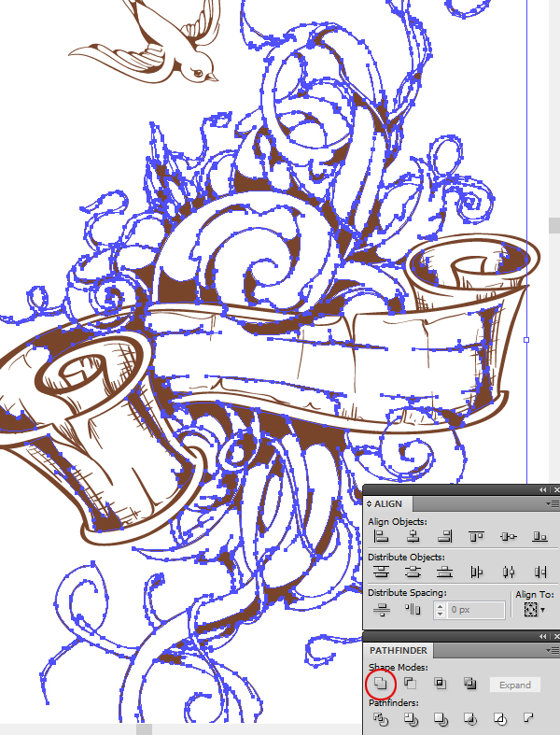The image size is (560, 735).
Task: Click Horizontal Distribute Center icon
Action: point(509,572)
